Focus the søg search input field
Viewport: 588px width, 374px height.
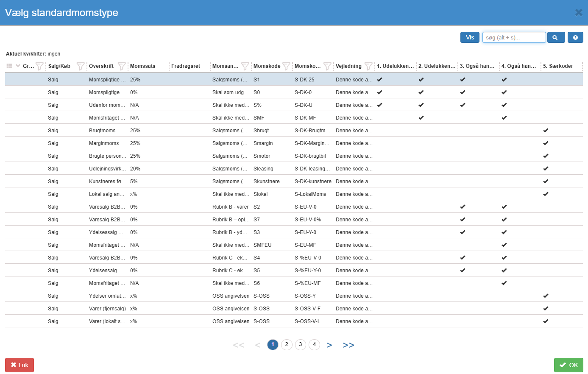point(514,37)
